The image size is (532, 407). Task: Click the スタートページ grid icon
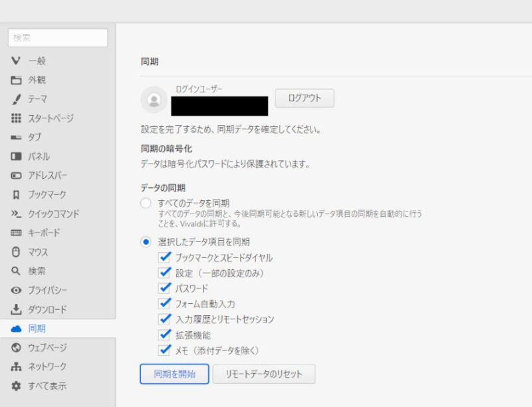coord(16,118)
